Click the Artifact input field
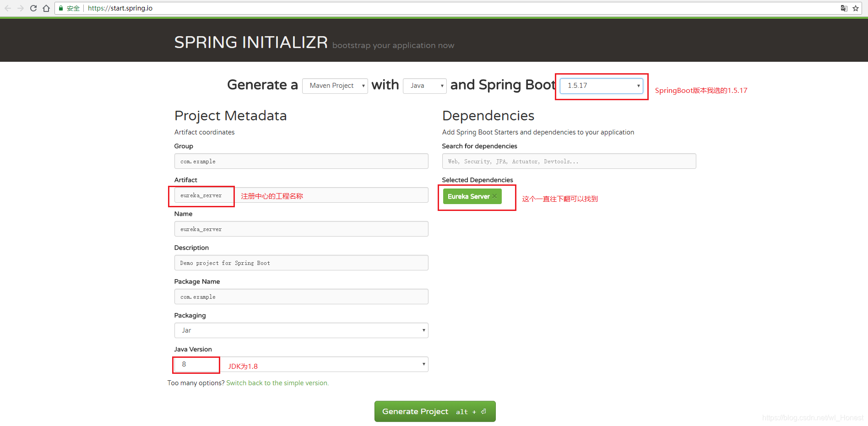868x426 pixels. coord(301,195)
